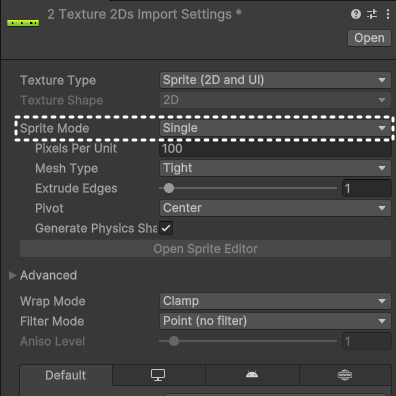The width and height of the screenshot is (396, 396).
Task: Toggle the Generate Physics Shape checkbox
Action: point(166,228)
